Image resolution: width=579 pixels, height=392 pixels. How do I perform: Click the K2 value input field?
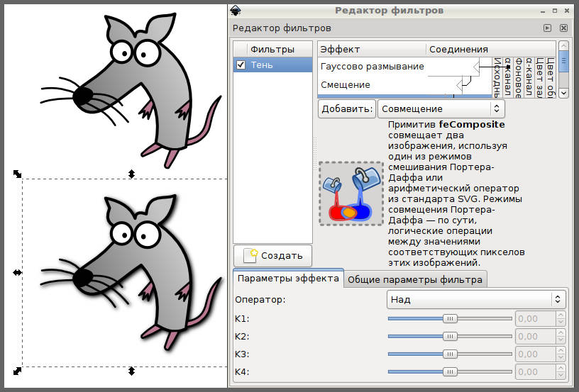(x=536, y=336)
